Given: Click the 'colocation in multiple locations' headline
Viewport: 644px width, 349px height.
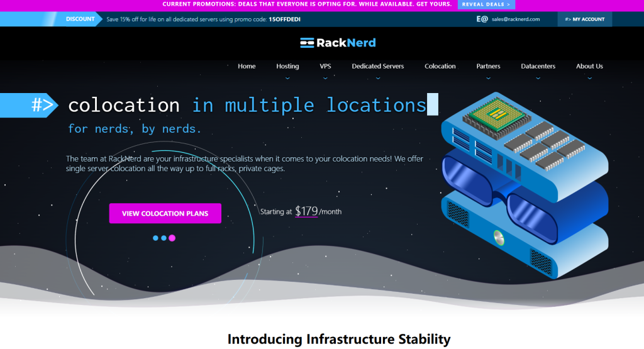Looking at the screenshot, I should click(x=247, y=106).
